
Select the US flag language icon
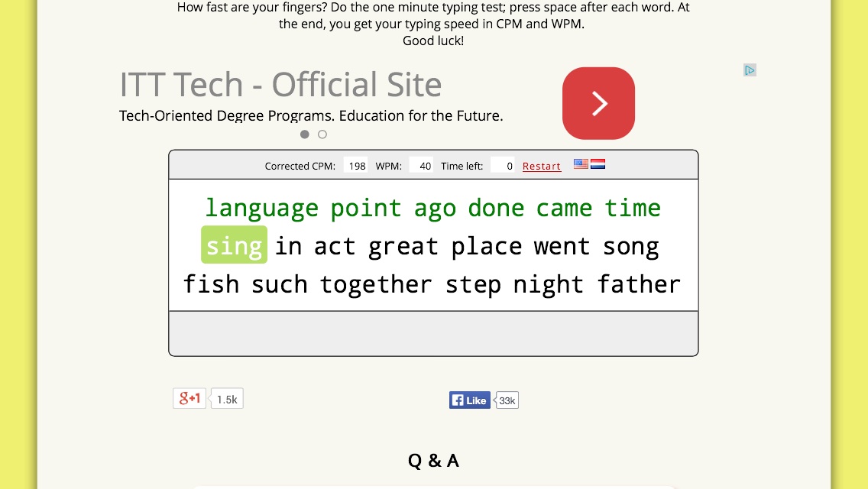(x=581, y=164)
